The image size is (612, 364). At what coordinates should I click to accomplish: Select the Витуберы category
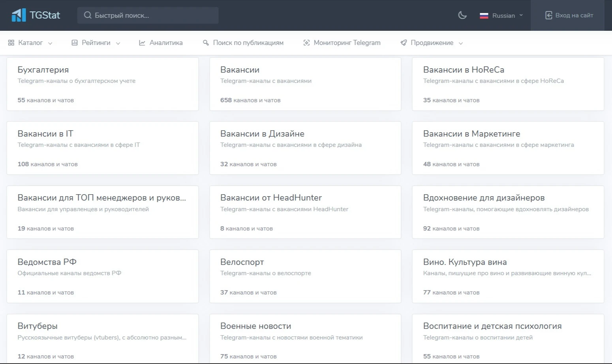coord(103,339)
